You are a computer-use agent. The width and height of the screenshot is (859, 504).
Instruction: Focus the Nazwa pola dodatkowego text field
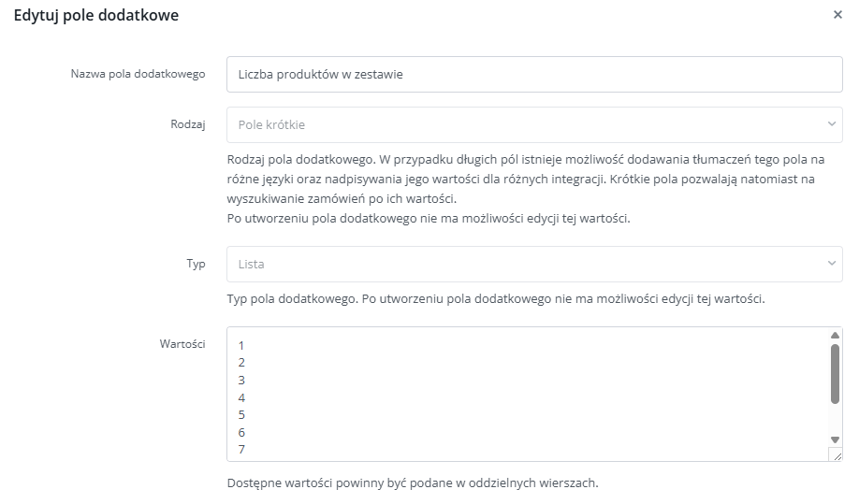click(534, 75)
